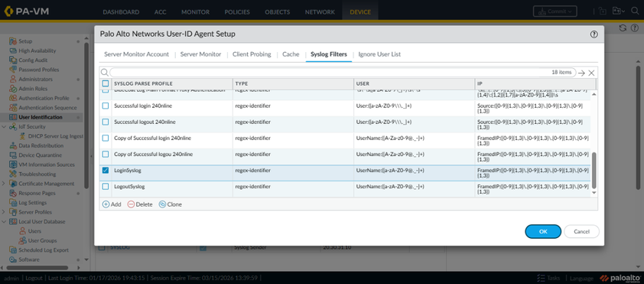This screenshot has height=284, width=644.
Task: Click the Setup gear icon in sidebar
Action: point(14,41)
